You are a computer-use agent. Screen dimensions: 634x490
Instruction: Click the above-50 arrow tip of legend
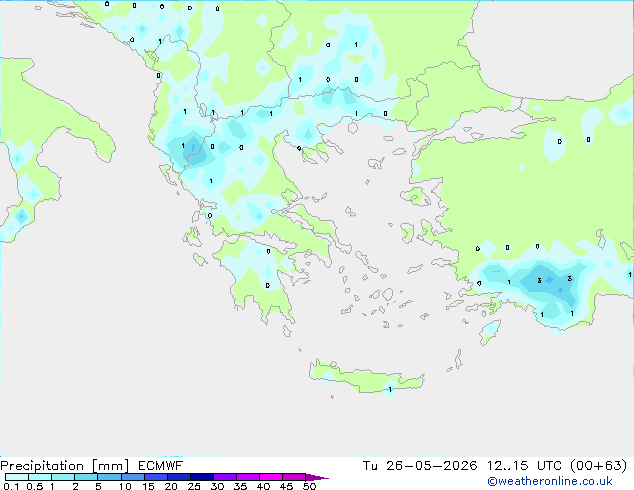317,477
